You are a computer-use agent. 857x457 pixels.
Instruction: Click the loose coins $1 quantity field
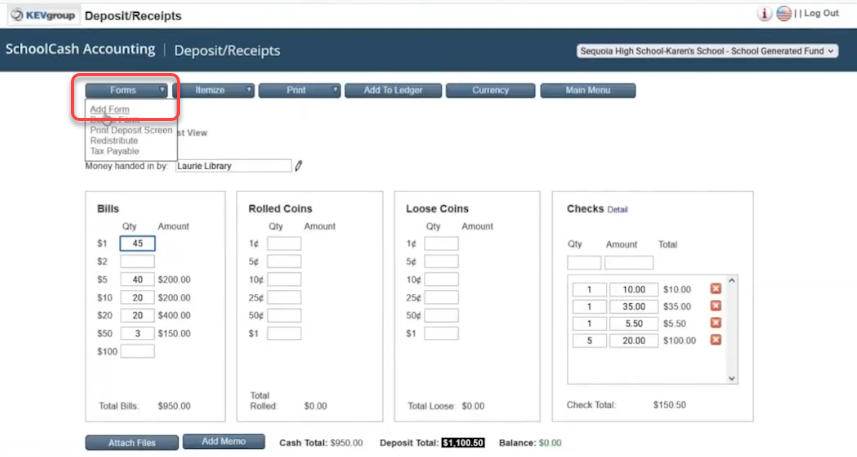click(x=441, y=333)
